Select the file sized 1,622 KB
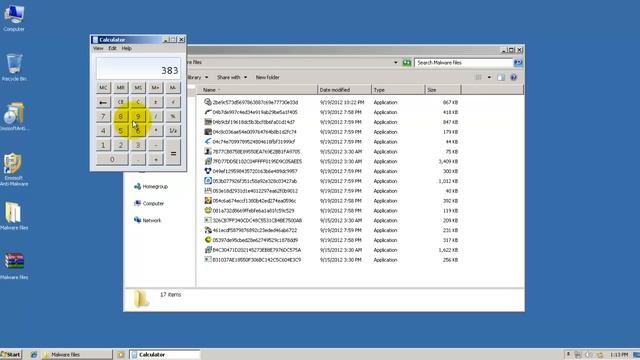 (331, 250)
